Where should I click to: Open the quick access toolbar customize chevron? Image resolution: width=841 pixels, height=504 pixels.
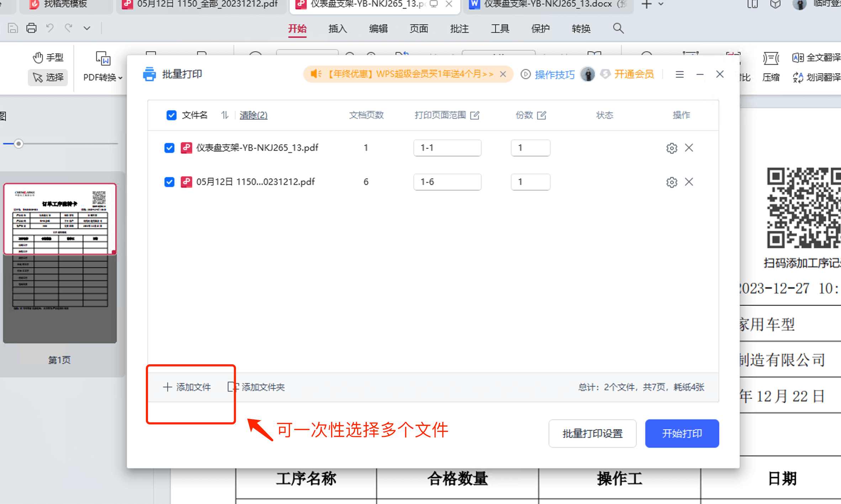click(87, 28)
